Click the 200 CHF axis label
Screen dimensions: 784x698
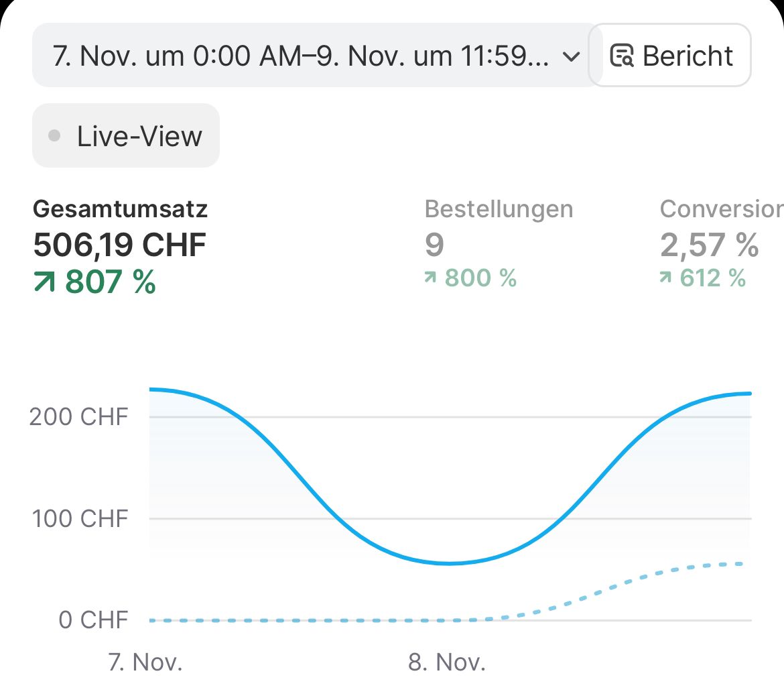pos(79,416)
